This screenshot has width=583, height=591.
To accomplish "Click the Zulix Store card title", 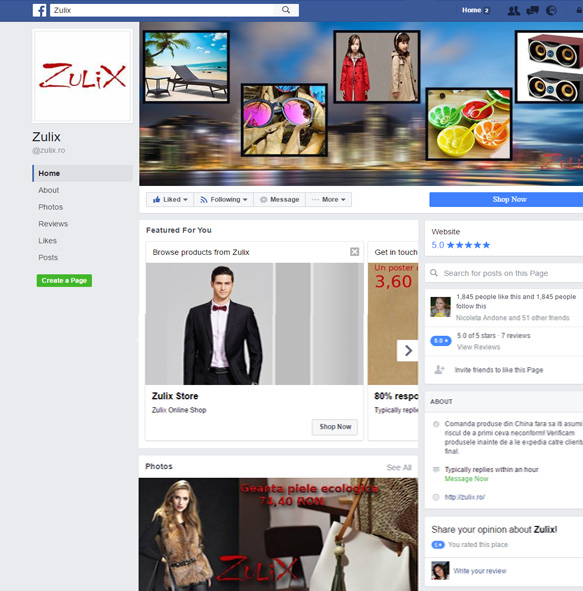I will tap(175, 396).
